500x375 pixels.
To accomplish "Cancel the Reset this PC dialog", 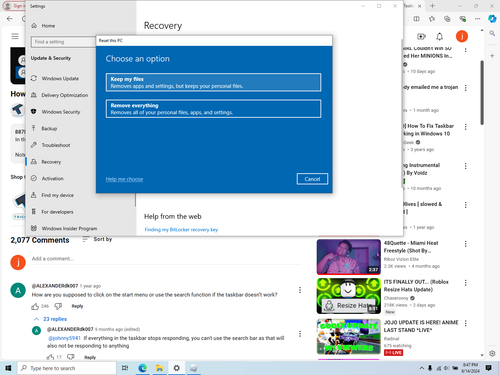I will [312, 179].
